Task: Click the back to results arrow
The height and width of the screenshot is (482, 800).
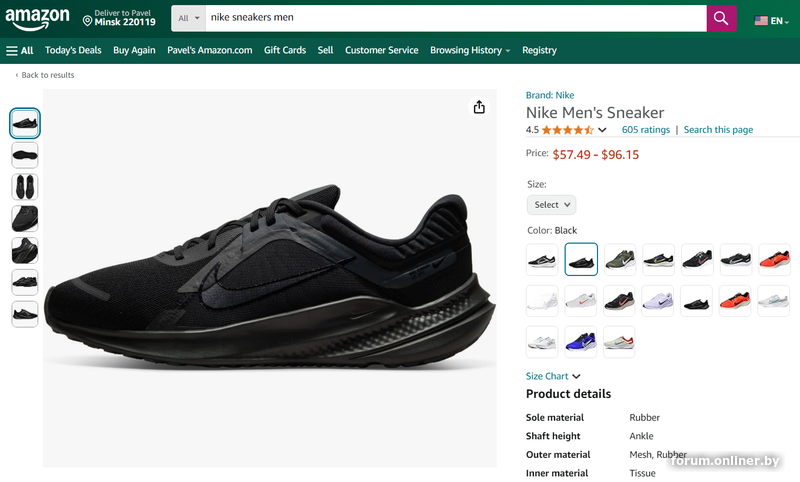Action: pyautogui.click(x=17, y=75)
